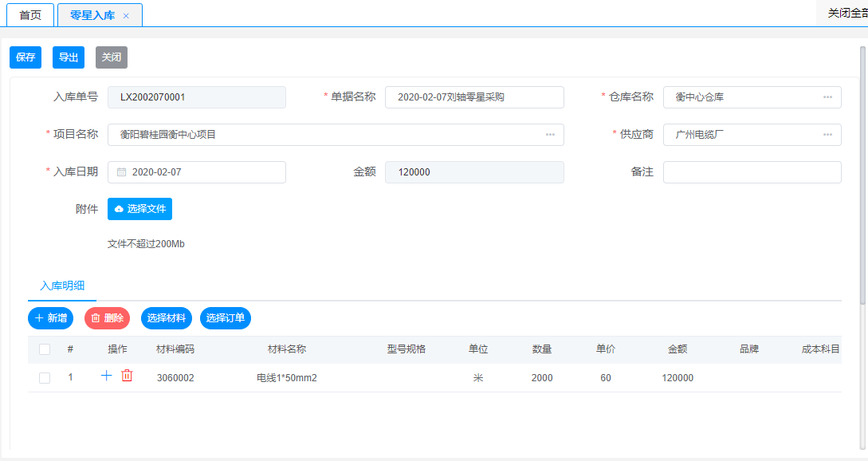Click the quantity cell 2000
868x461 pixels.
(542, 378)
